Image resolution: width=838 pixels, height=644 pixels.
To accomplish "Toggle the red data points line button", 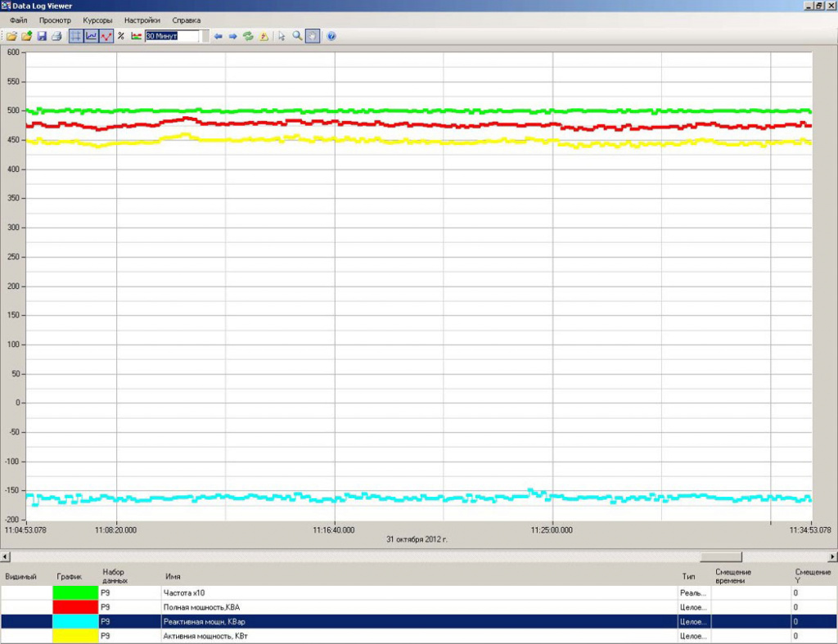I will coord(106,36).
